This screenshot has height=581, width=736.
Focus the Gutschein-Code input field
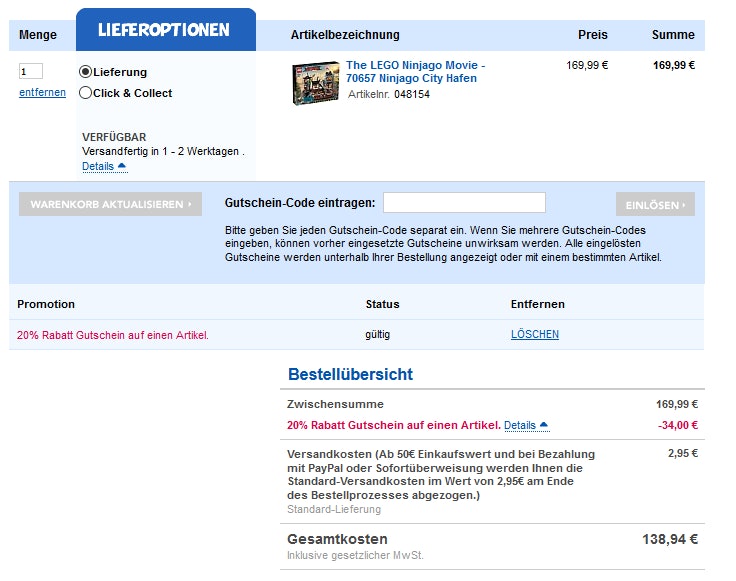point(464,203)
